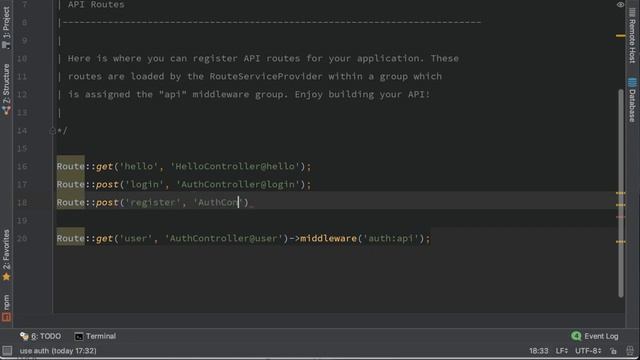Click the Event Log notification icon

[x=576, y=336]
